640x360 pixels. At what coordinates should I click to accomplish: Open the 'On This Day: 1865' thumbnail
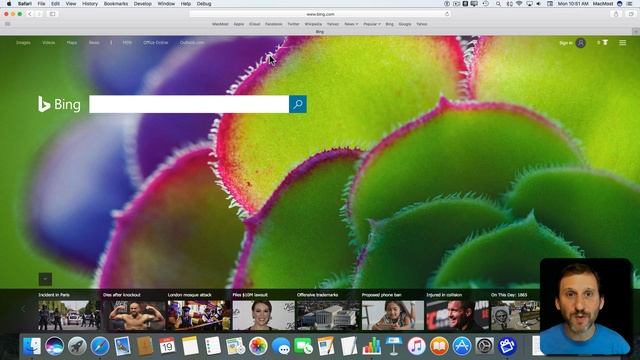click(516, 315)
